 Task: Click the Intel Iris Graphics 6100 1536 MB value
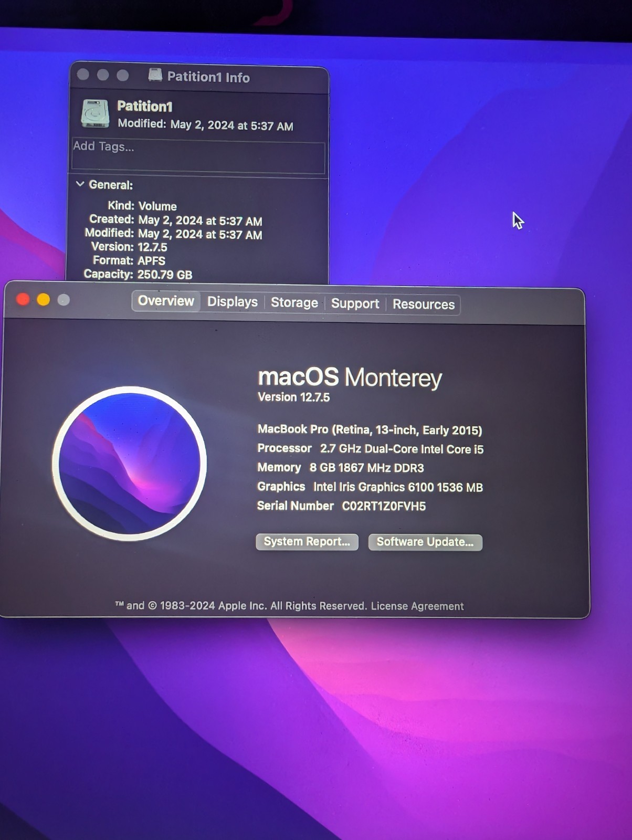click(x=398, y=487)
